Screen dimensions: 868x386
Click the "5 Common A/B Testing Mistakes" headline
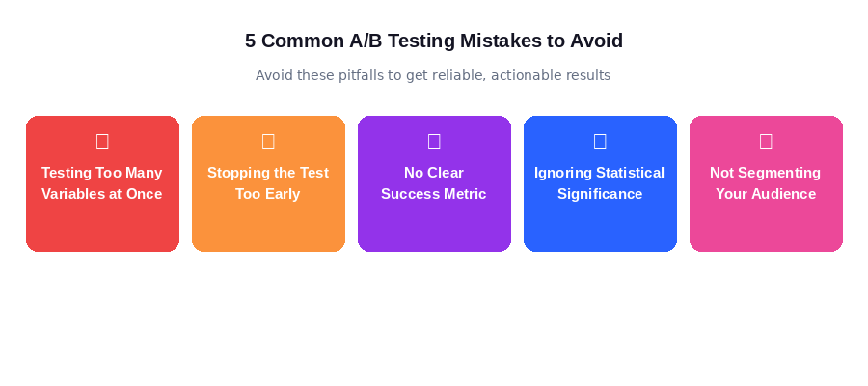[x=434, y=41]
